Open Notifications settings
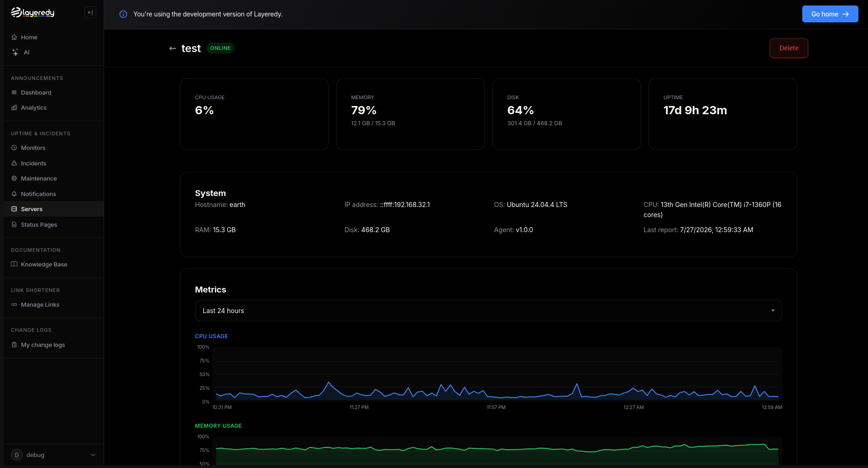868x468 pixels. (54, 194)
